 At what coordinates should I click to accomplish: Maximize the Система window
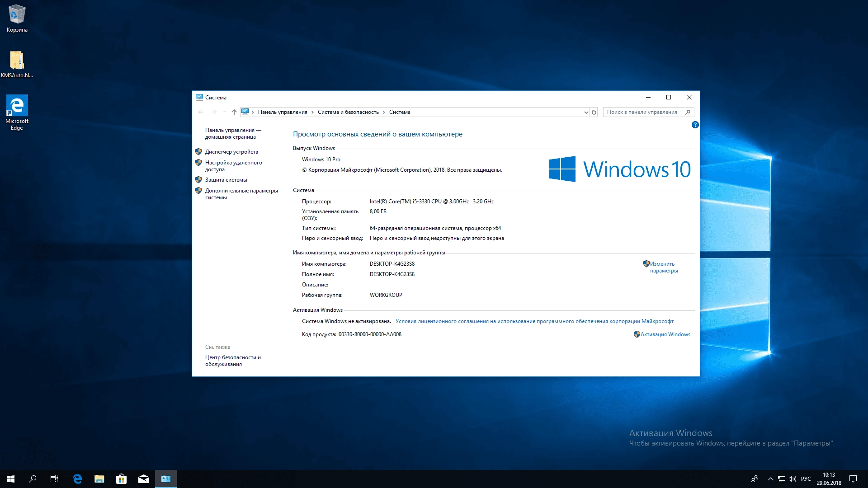669,97
